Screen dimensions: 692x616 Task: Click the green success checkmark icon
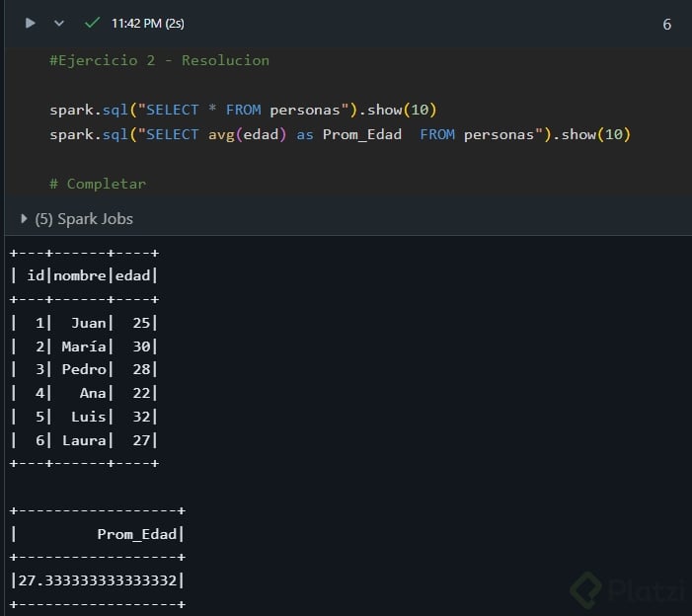click(92, 23)
